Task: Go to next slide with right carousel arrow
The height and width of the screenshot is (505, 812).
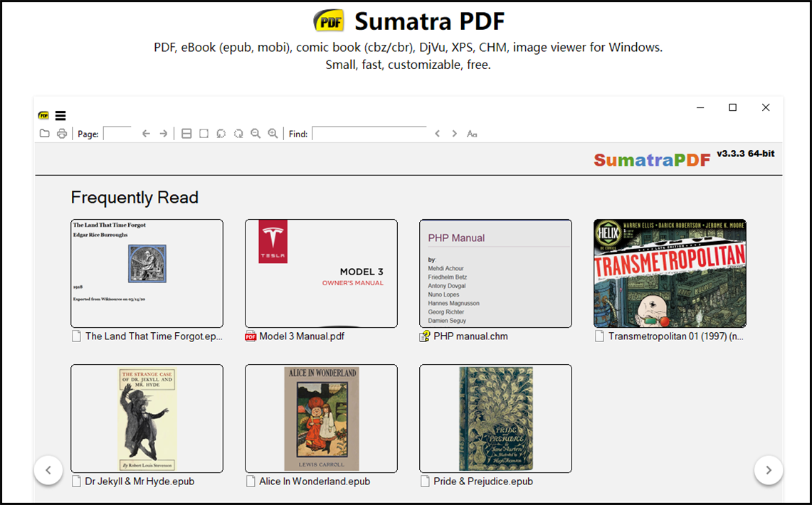Action: pyautogui.click(x=769, y=470)
